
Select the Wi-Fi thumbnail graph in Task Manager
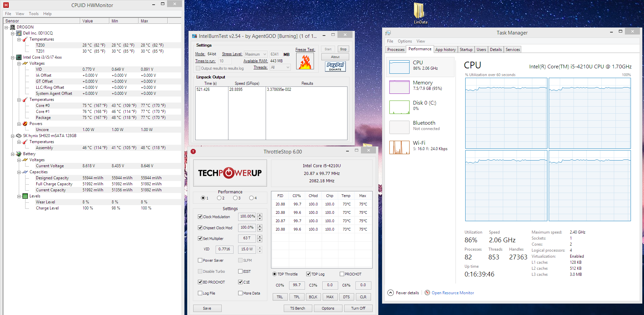(x=399, y=147)
